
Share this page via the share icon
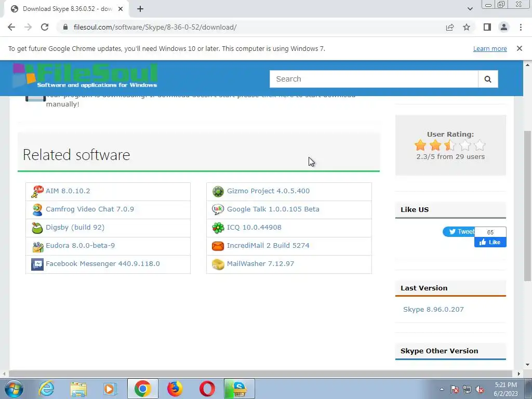pyautogui.click(x=450, y=27)
